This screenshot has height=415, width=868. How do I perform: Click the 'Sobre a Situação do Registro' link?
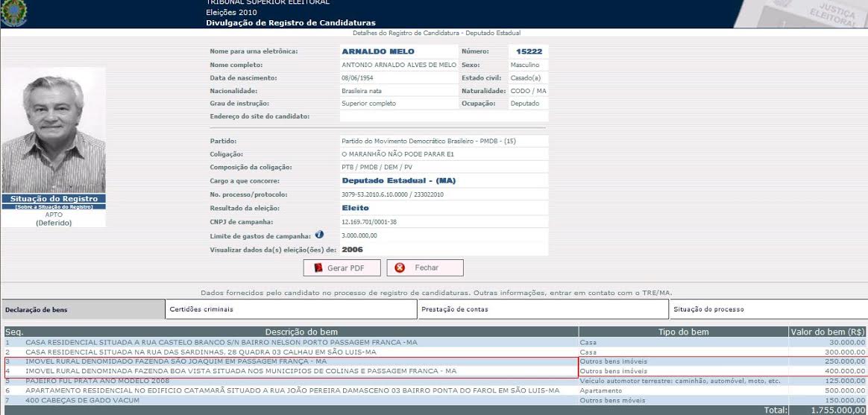point(54,206)
